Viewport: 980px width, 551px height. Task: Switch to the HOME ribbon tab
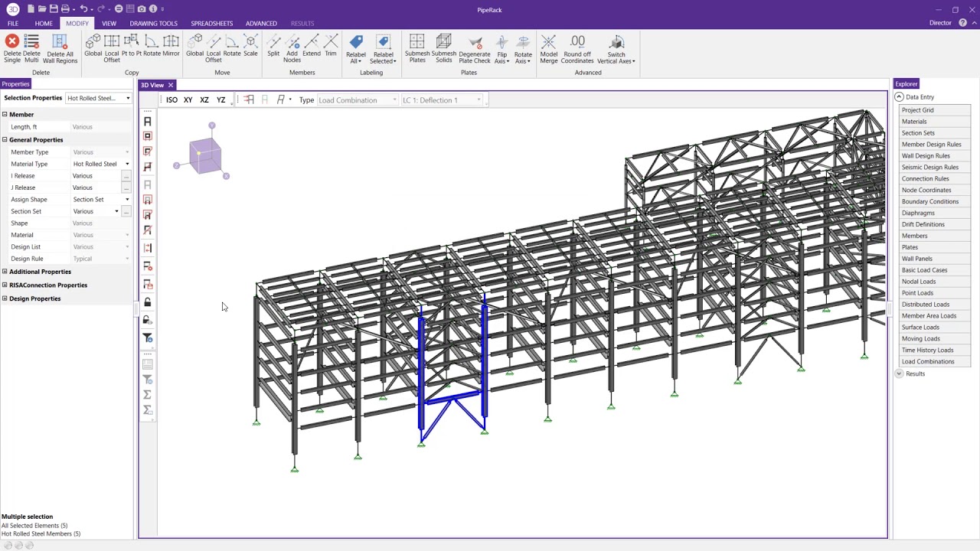(44, 24)
